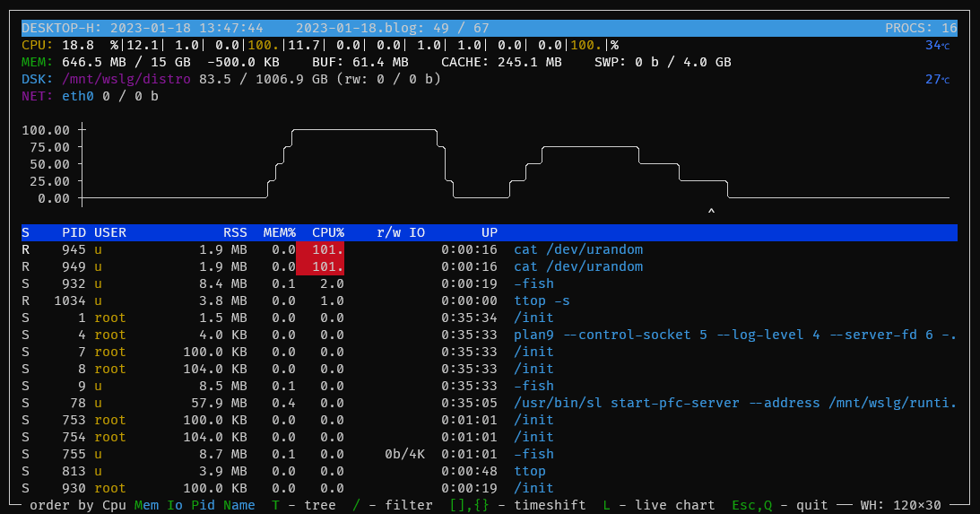Sort processes by Cpu in footer
The image size is (980, 514).
coord(115,505)
